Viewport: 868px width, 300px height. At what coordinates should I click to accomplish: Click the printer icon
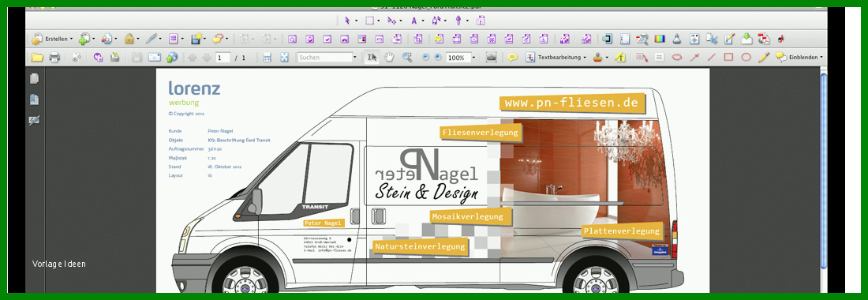(x=54, y=58)
